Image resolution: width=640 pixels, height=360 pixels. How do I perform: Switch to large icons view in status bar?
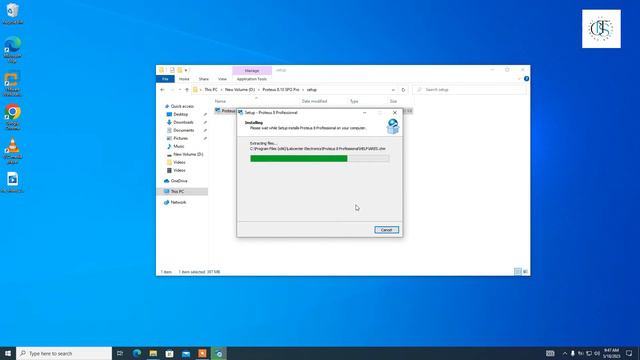525,271
